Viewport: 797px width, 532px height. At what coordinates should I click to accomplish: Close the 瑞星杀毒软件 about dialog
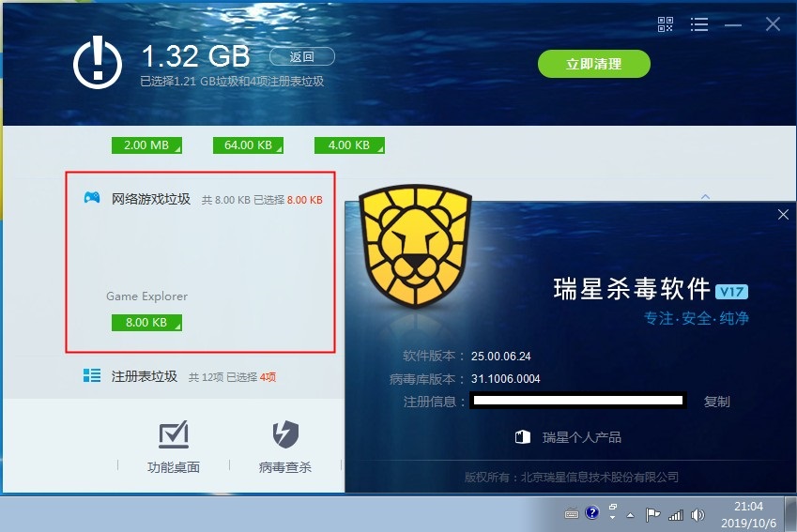tap(783, 215)
